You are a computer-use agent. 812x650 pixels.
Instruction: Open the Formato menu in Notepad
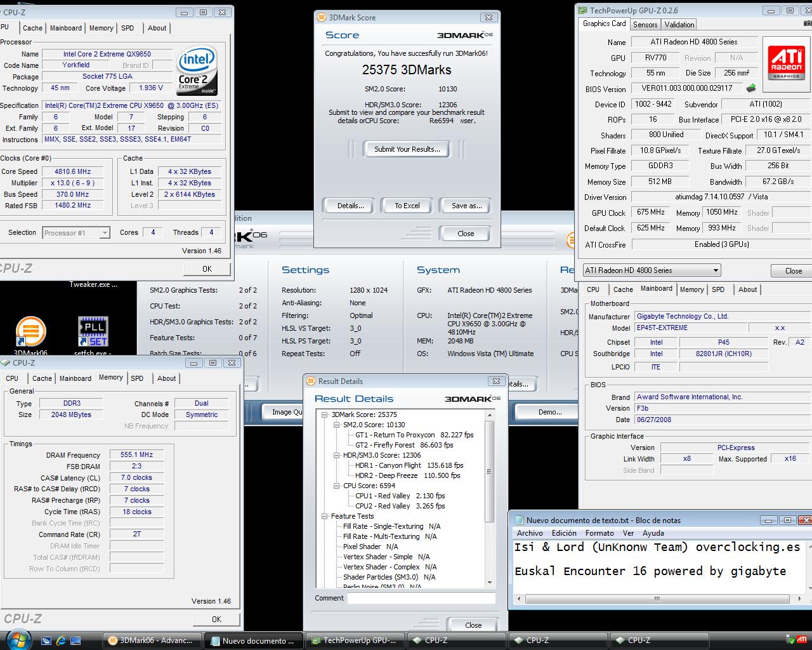(599, 533)
